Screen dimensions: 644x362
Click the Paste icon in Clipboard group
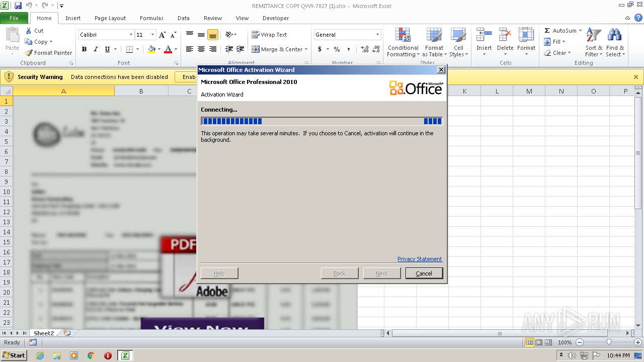[12, 36]
